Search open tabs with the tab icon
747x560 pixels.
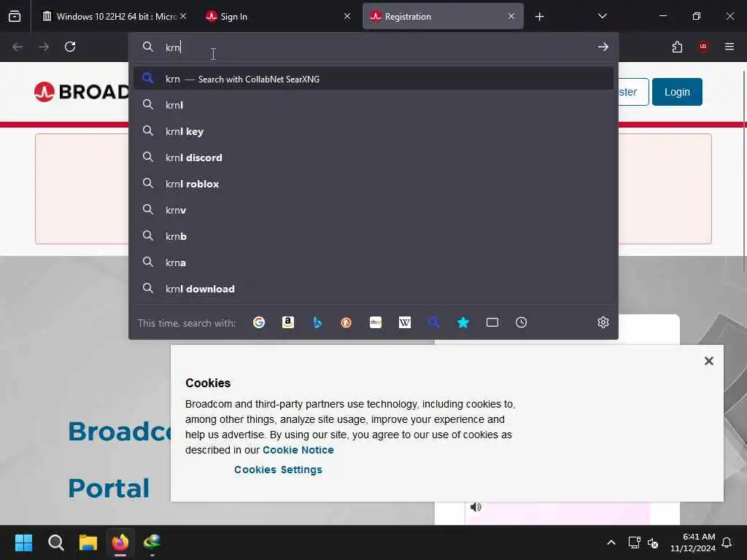[x=492, y=322]
